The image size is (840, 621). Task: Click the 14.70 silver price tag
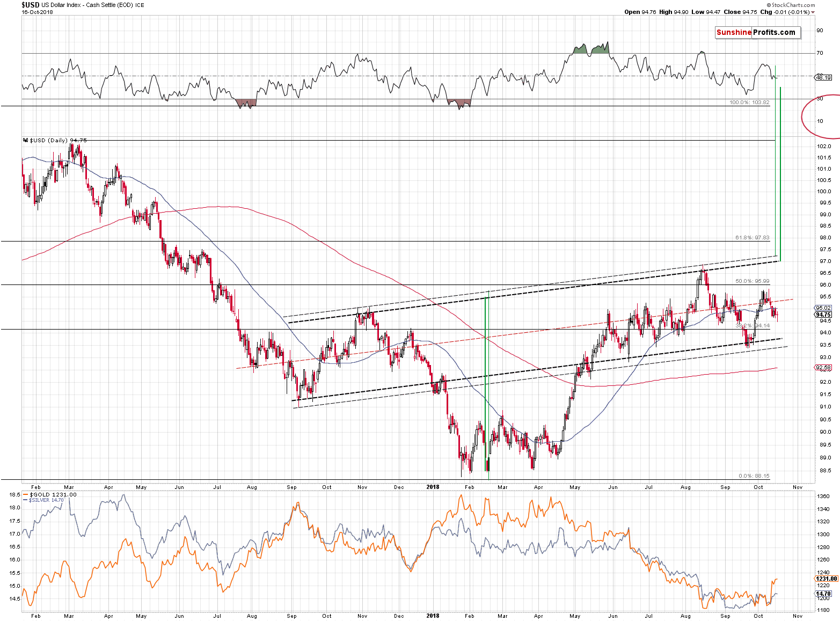pos(823,594)
